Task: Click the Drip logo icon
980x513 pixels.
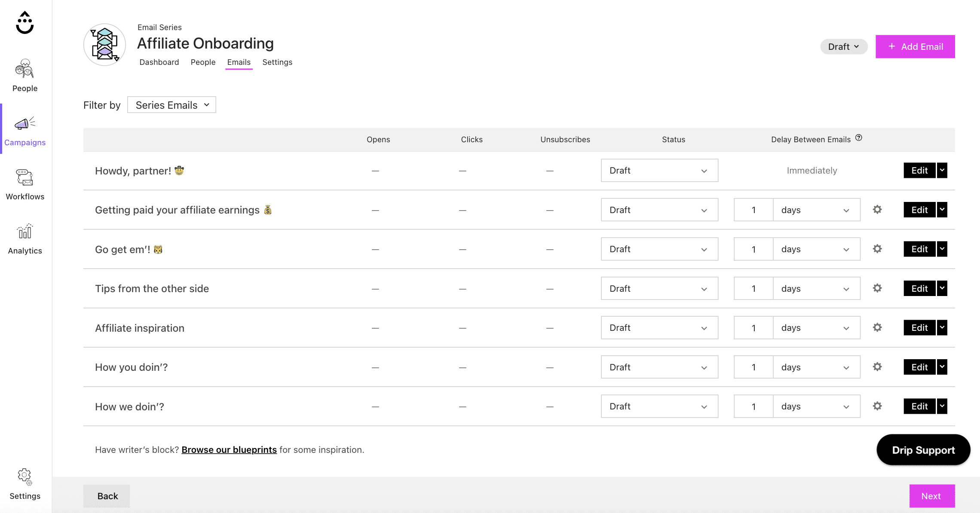Action: tap(24, 22)
